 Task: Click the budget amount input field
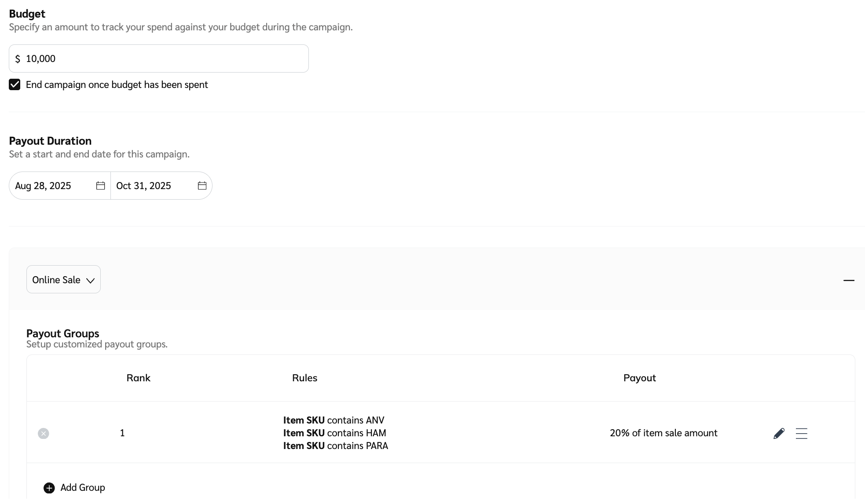pyautogui.click(x=163, y=58)
